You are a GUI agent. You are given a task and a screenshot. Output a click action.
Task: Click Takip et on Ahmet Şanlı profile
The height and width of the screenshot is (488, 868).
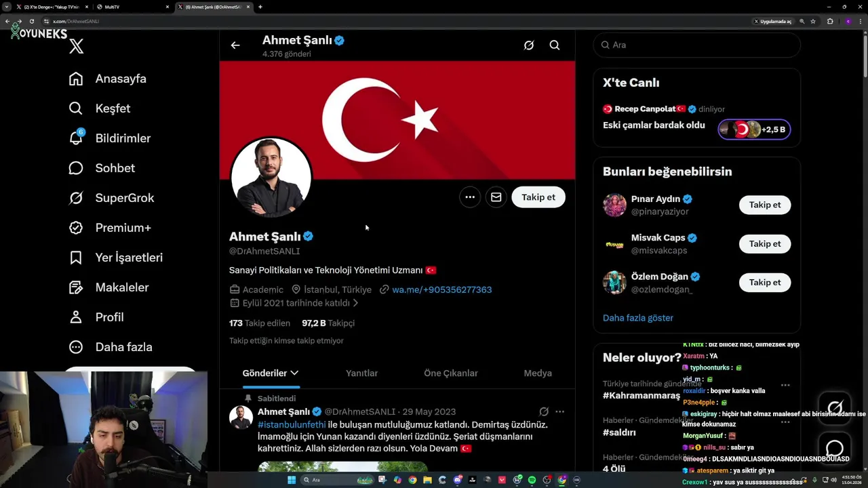coord(538,197)
